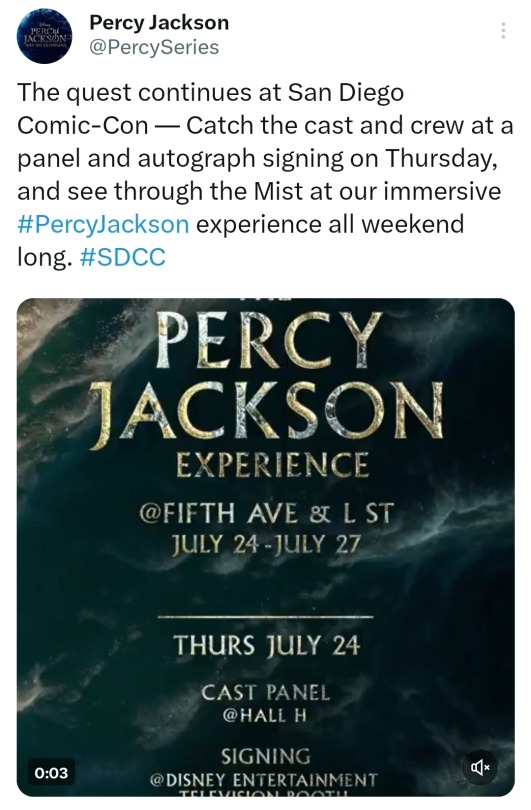The image size is (531, 810).
Task: Open the Percy Jackson profile avatar
Action: (45, 36)
